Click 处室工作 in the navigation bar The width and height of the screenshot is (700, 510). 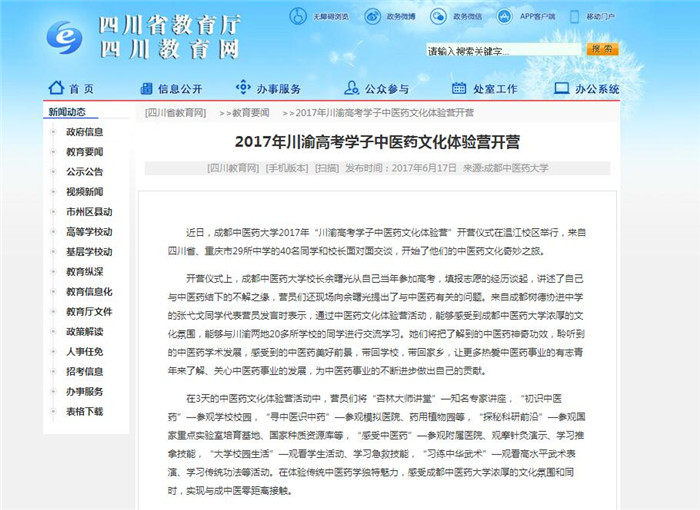[x=485, y=88]
